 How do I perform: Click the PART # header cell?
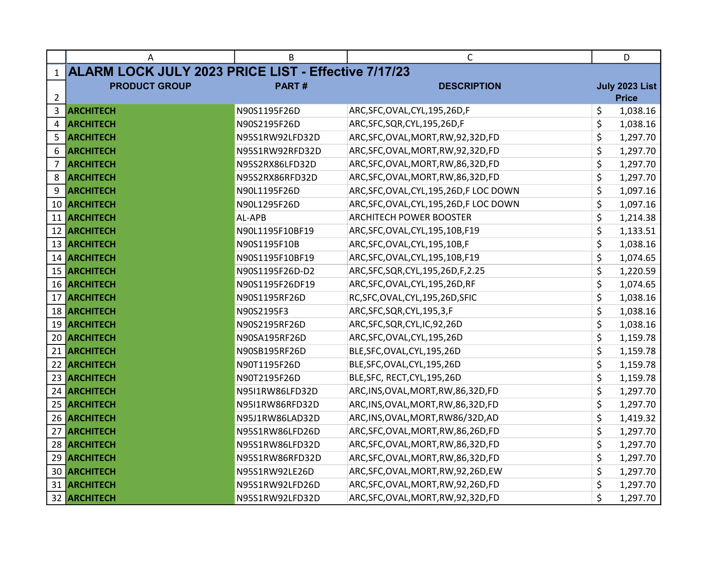pos(291,92)
